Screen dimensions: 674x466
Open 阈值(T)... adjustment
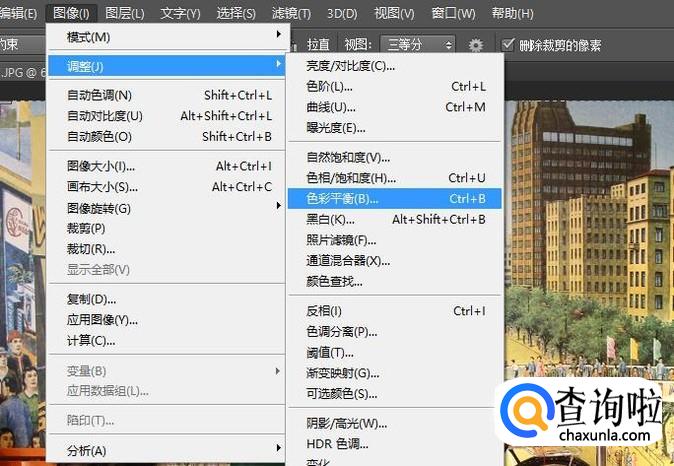pyautogui.click(x=395, y=353)
